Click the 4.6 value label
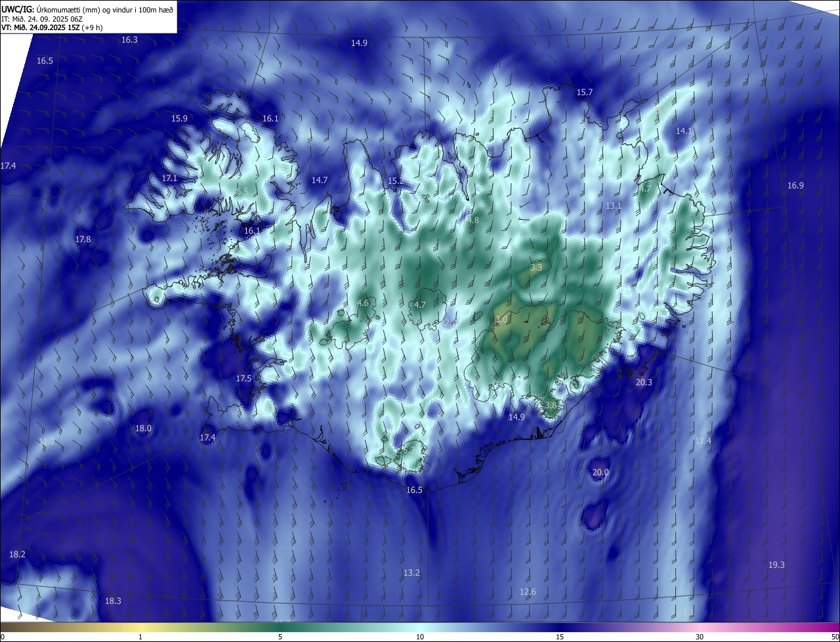The width and height of the screenshot is (840, 642). [362, 303]
